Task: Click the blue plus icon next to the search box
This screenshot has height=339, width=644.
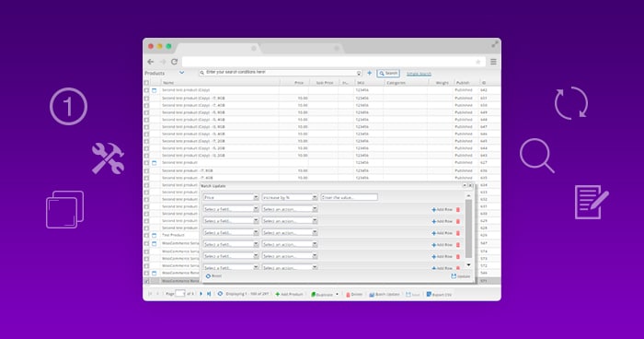Action: [x=369, y=73]
